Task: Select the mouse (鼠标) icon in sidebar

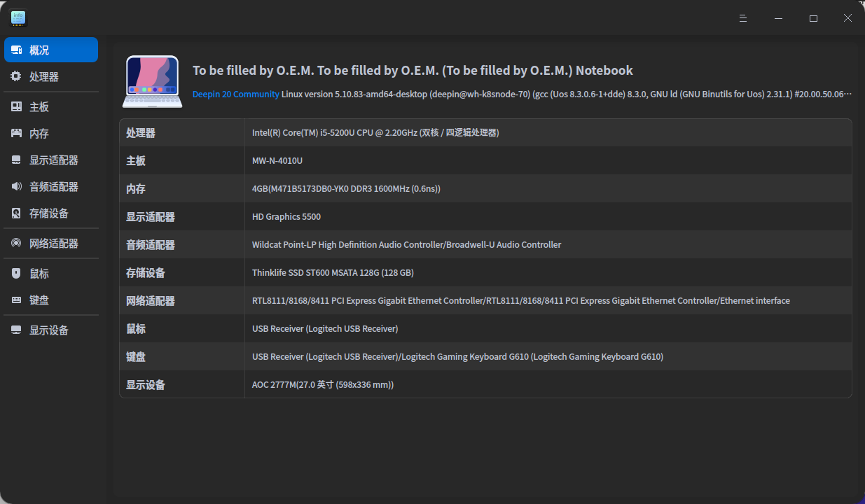Action: pos(16,274)
